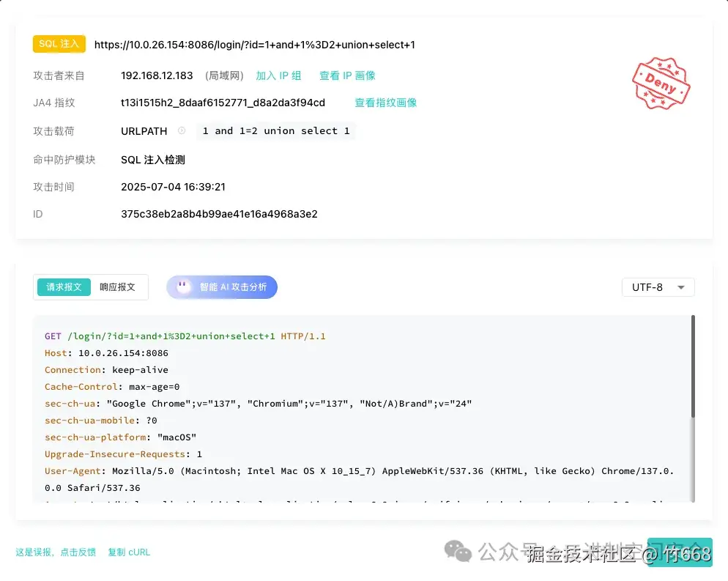Click the AI sparkle icon on analysis button

point(182,286)
